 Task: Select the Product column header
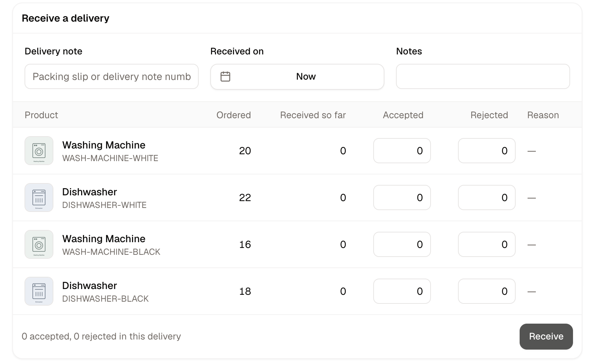pos(41,115)
